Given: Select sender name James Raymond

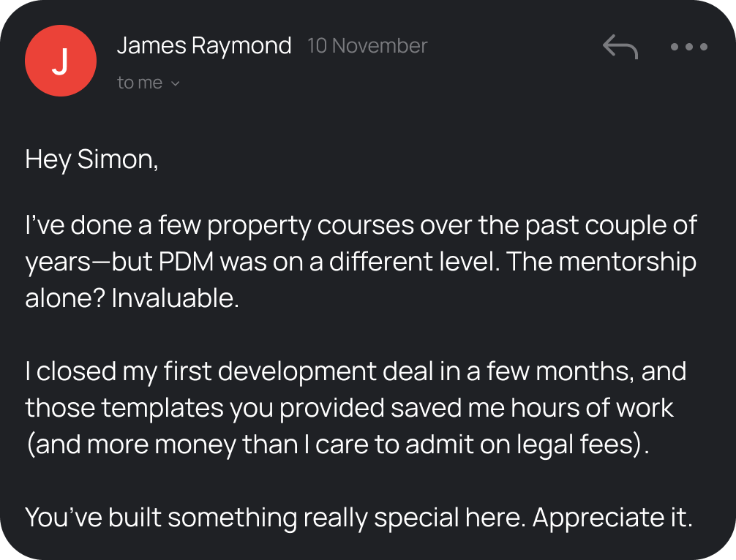Looking at the screenshot, I should (204, 45).
